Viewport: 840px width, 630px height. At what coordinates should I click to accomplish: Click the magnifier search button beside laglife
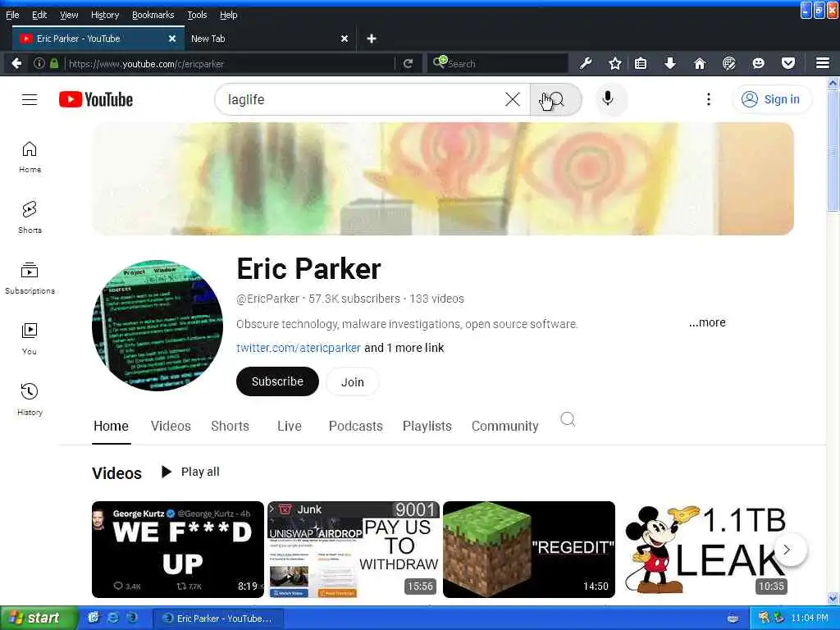555,99
